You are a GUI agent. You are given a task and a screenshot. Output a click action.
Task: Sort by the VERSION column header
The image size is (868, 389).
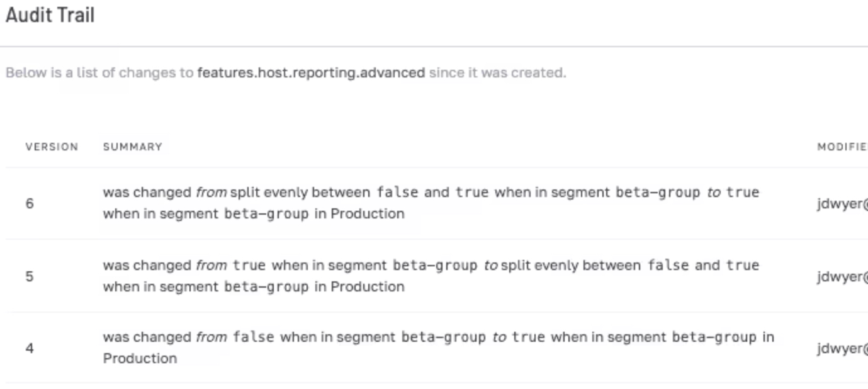point(52,147)
